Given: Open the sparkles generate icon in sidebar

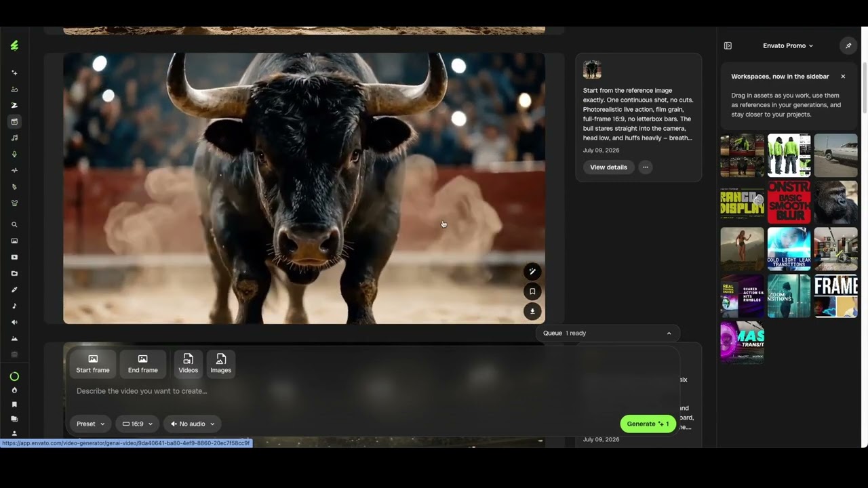Looking at the screenshot, I should [14, 73].
